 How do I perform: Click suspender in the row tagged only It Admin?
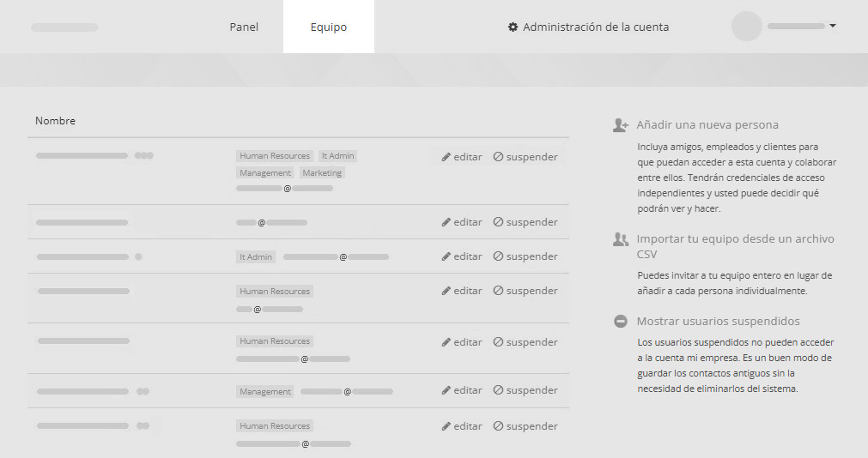point(525,256)
